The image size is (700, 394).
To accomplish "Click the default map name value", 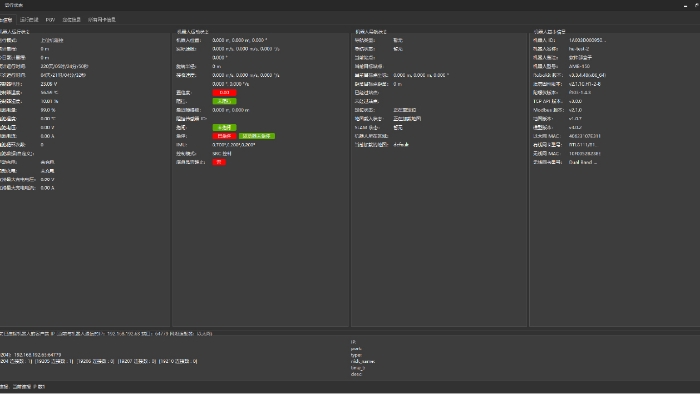I will coord(401,145).
